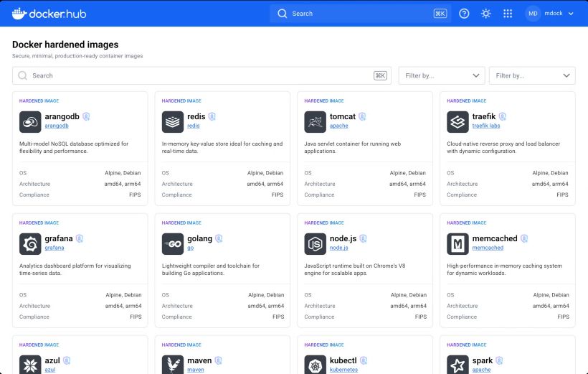Viewport: 588px width, 374px height.
Task: Expand the mdock account menu chevron
Action: (x=571, y=14)
